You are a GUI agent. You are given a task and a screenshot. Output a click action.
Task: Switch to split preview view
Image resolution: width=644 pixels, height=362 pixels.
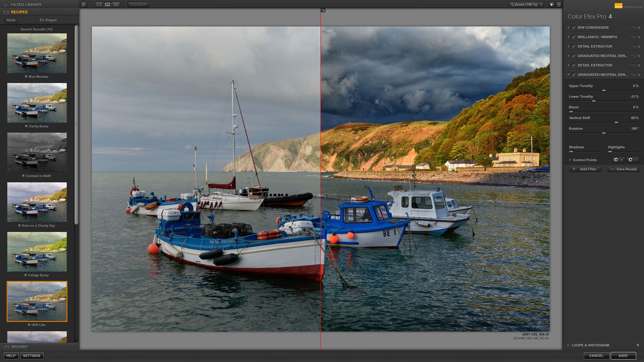pos(108,4)
